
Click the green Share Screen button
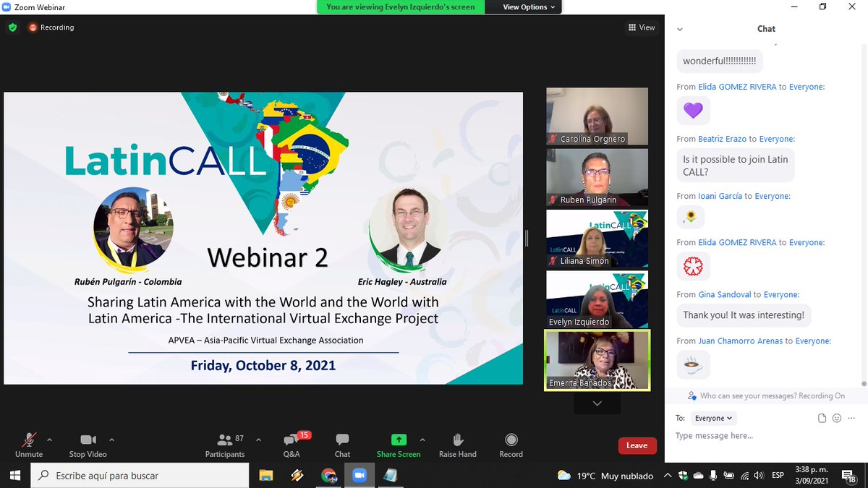point(399,445)
